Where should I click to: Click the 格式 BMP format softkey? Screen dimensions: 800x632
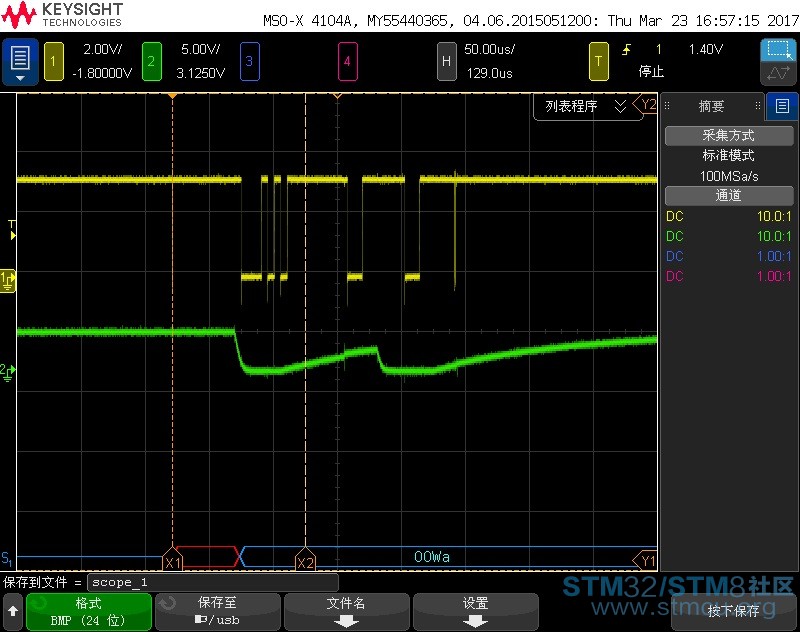click(x=89, y=612)
